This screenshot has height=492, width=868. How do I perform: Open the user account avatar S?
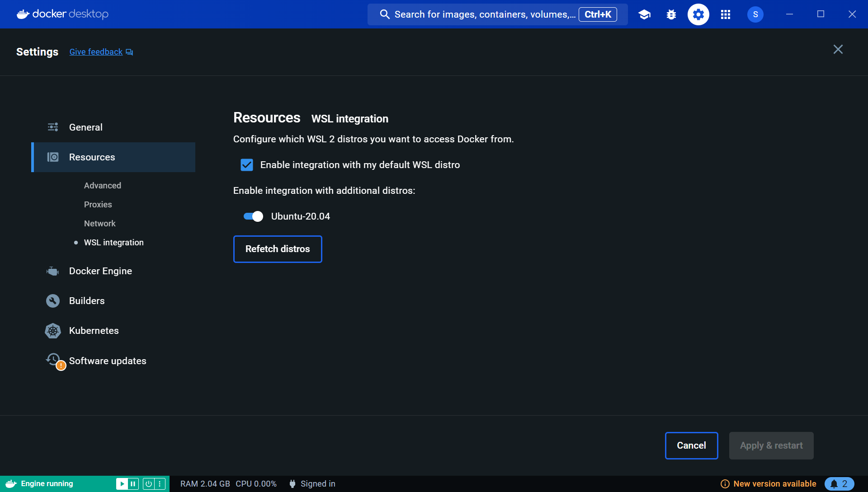pos(755,14)
